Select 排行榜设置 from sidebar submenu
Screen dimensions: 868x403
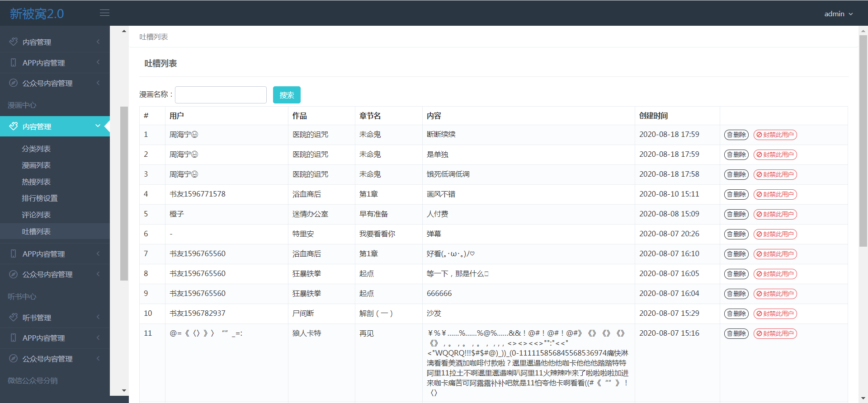(40, 198)
